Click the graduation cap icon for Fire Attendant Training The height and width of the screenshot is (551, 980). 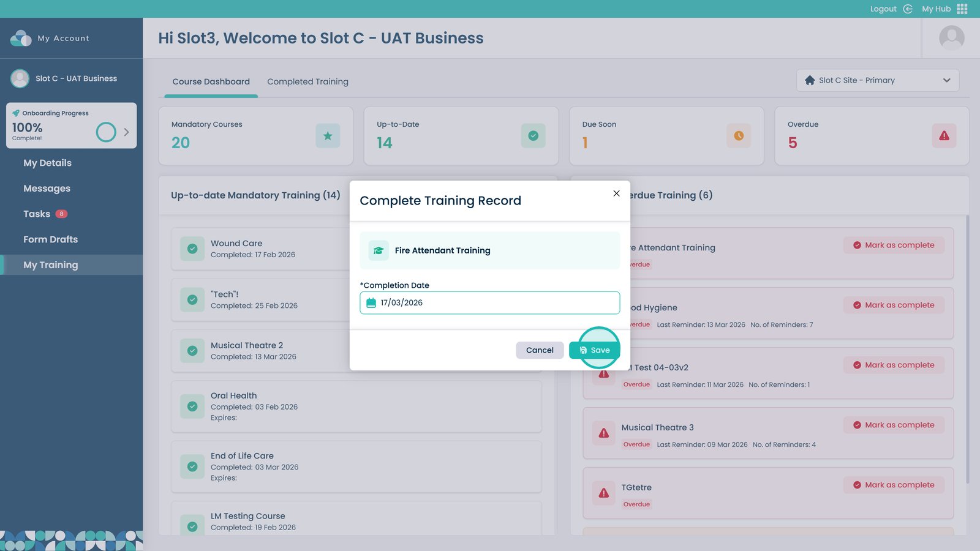(379, 250)
